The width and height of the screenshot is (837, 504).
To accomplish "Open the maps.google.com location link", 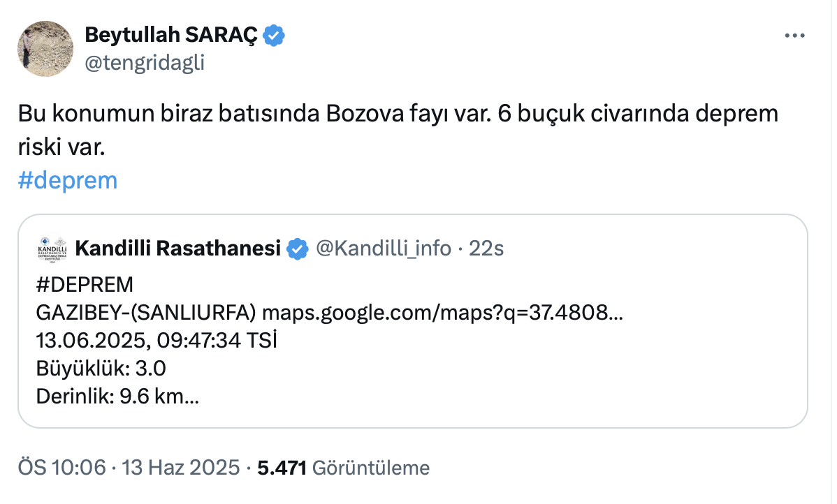I will pos(442,313).
